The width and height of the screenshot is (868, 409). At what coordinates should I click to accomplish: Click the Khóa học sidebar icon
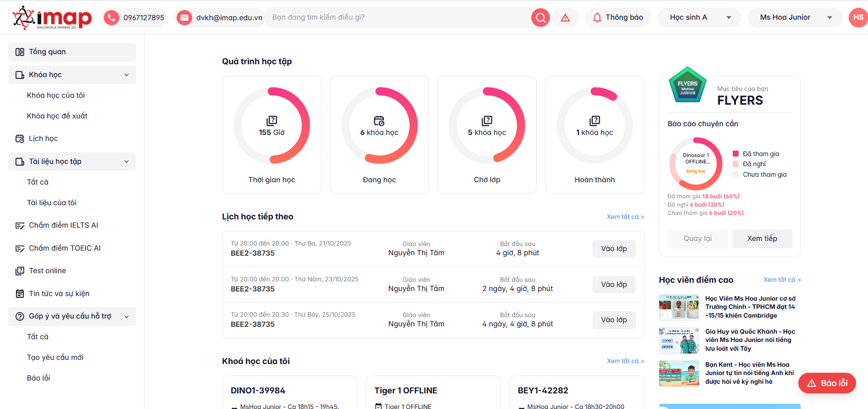point(20,75)
